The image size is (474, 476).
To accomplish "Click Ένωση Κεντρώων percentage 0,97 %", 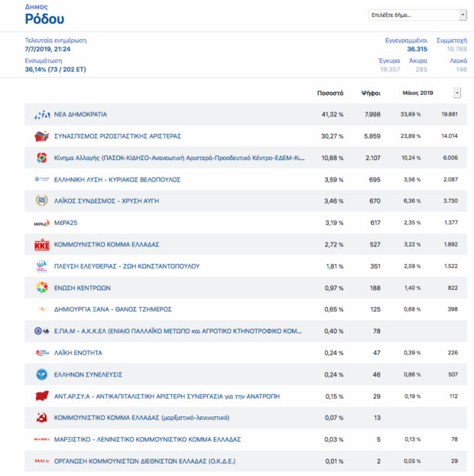I will [x=334, y=288].
